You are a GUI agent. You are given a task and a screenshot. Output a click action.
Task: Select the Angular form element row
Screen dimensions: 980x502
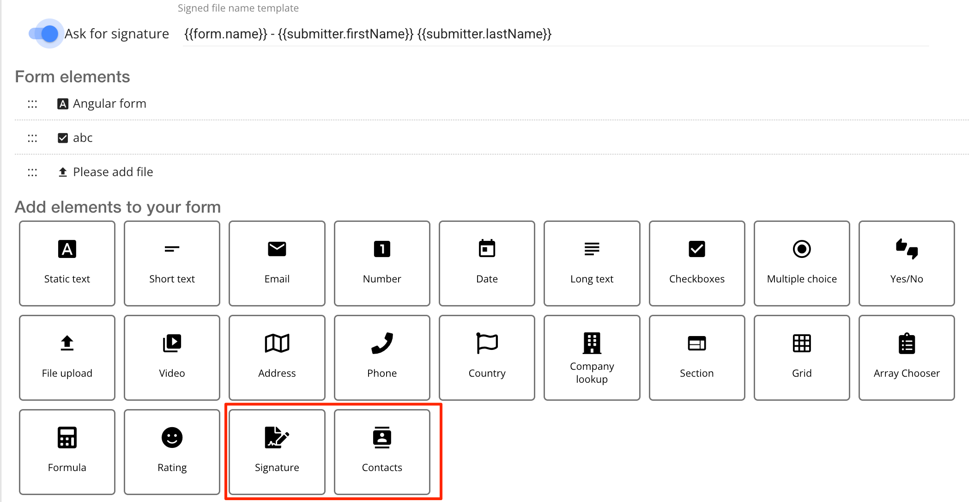pyautogui.click(x=109, y=104)
